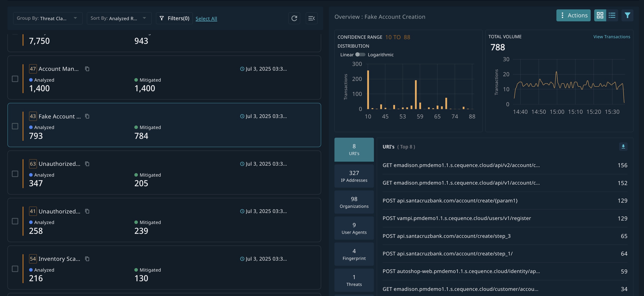The height and width of the screenshot is (296, 644).
Task: Click the score badge 54
Action: pos(33,259)
